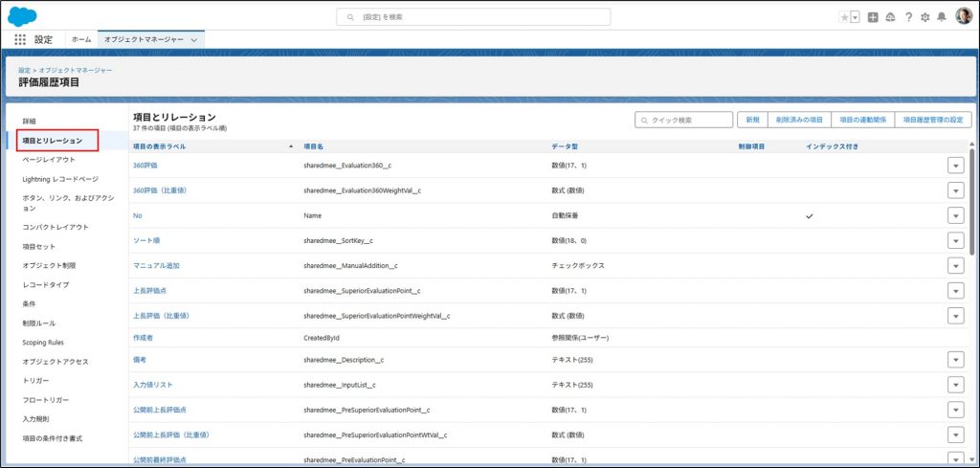This screenshot has height=468, width=980.
Task: Open the help question mark icon
Action: (x=908, y=17)
